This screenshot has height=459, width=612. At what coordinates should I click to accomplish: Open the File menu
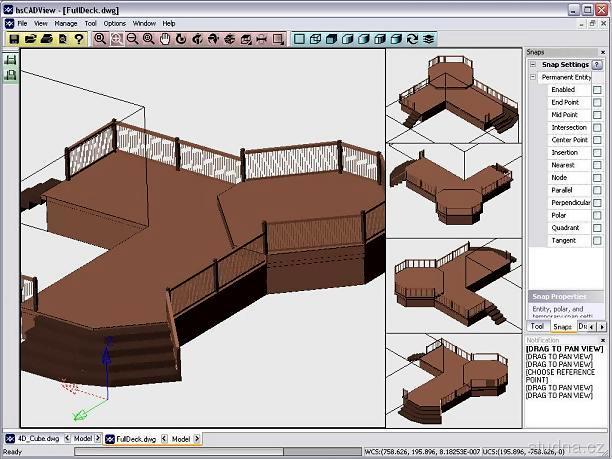pos(22,23)
